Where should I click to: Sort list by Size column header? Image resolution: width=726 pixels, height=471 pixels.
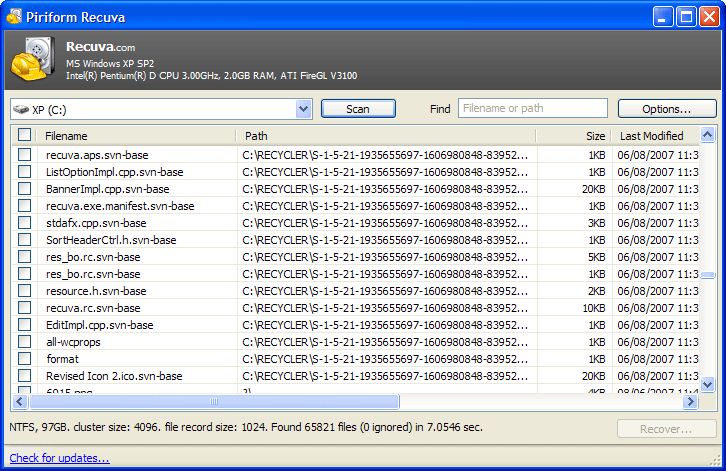(x=575, y=136)
